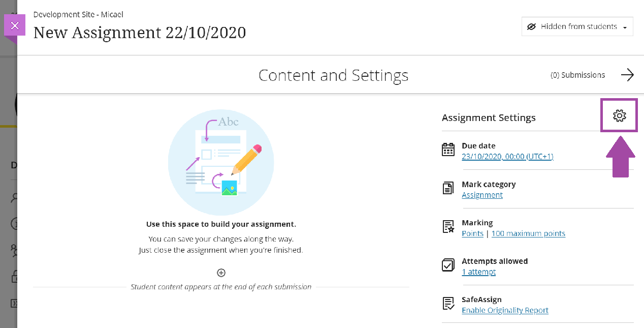Image resolution: width=644 pixels, height=328 pixels.
Task: Close the assignment panel with X
Action: pos(15,25)
